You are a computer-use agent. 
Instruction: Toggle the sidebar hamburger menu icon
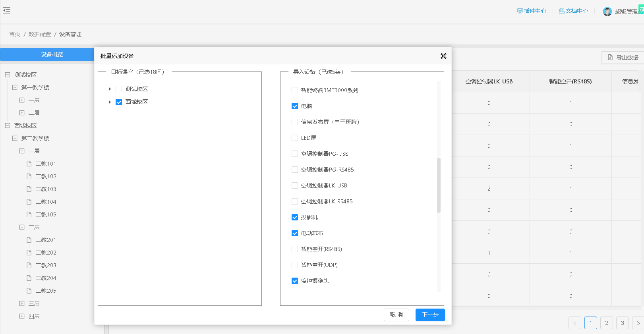point(7,10)
